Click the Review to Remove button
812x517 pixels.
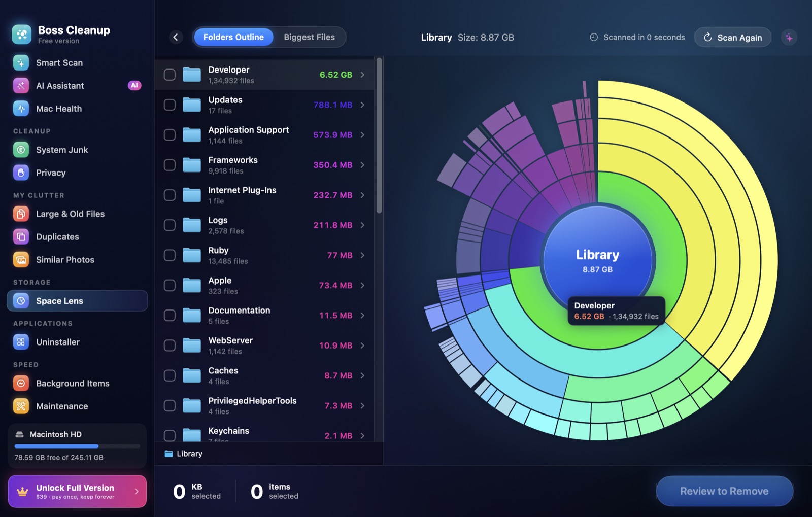(x=724, y=491)
